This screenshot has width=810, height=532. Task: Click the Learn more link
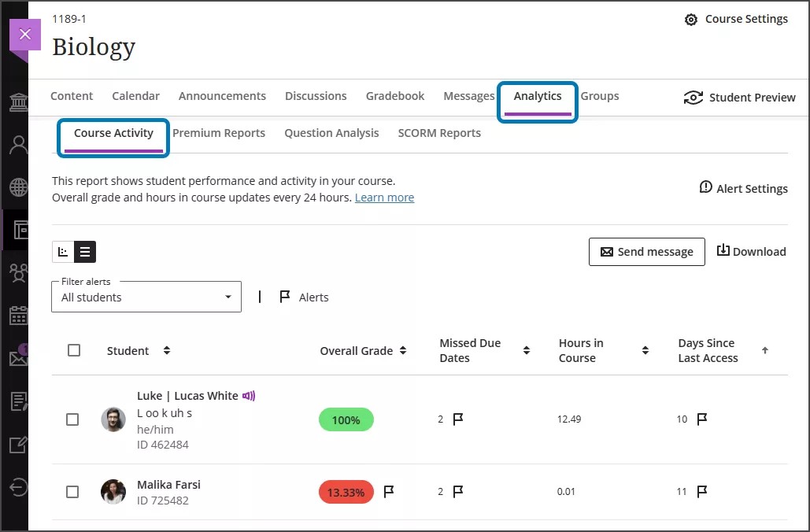(x=384, y=197)
